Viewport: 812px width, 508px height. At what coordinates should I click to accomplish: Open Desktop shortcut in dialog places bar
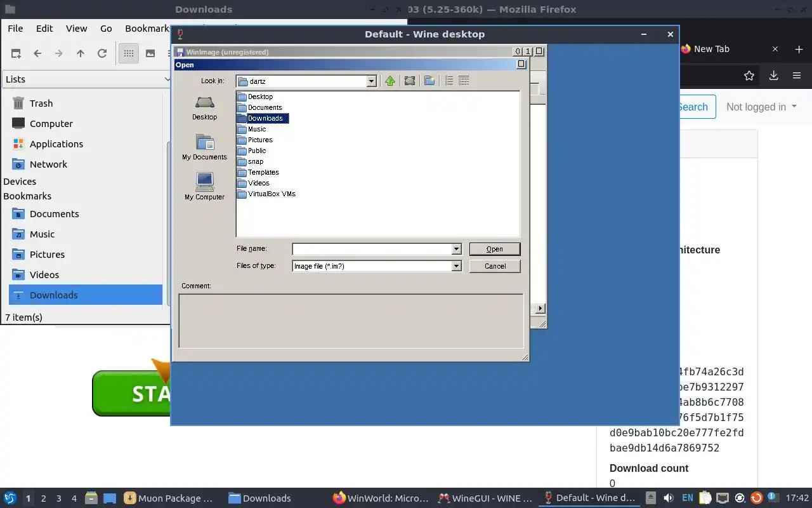click(204, 108)
